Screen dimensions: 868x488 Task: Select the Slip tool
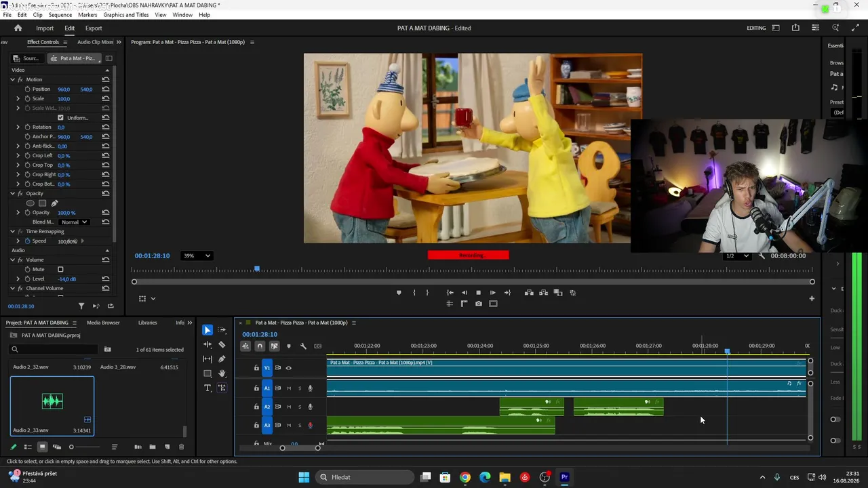click(208, 359)
